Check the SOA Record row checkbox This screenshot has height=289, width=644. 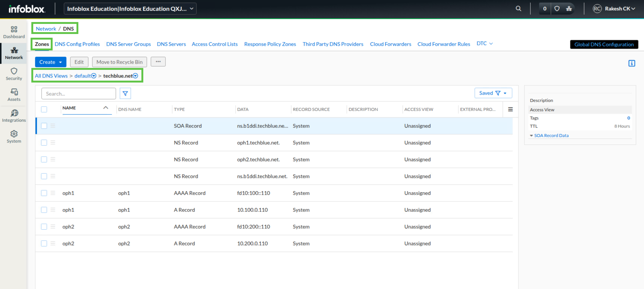[44, 126]
